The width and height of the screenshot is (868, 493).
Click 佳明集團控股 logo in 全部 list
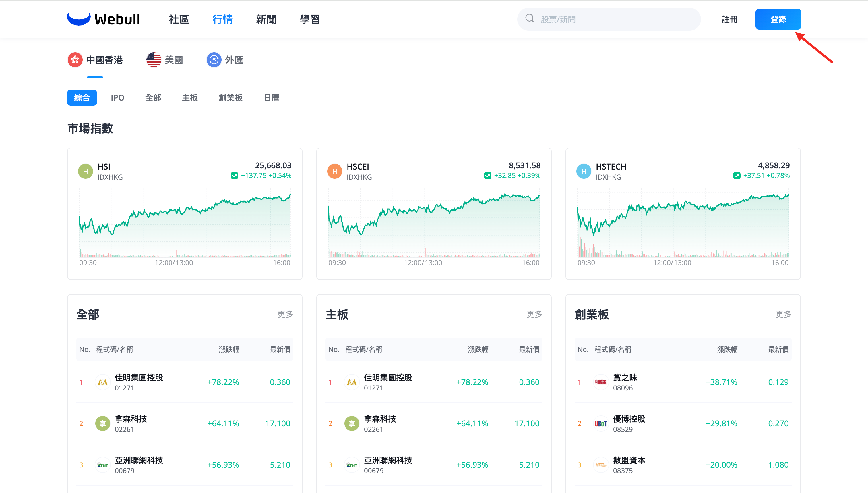[102, 382]
